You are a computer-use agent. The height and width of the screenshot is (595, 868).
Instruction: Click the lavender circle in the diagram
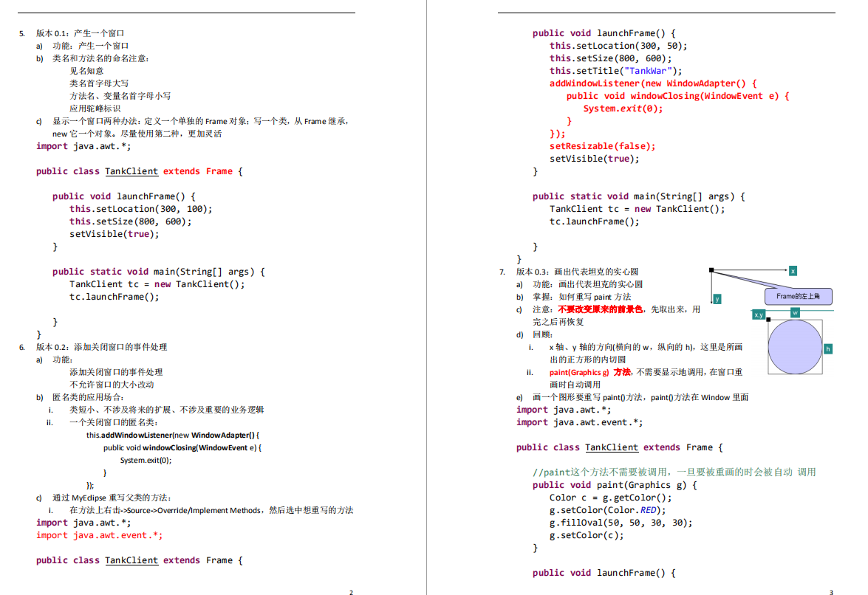tap(795, 347)
